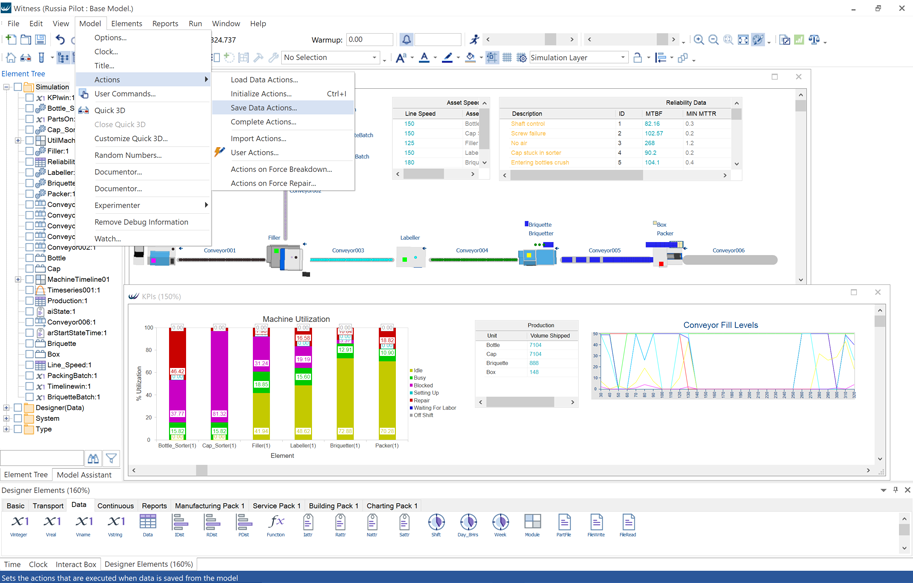Click the Save model disk icon
The height and width of the screenshot is (583, 913).
click(40, 40)
